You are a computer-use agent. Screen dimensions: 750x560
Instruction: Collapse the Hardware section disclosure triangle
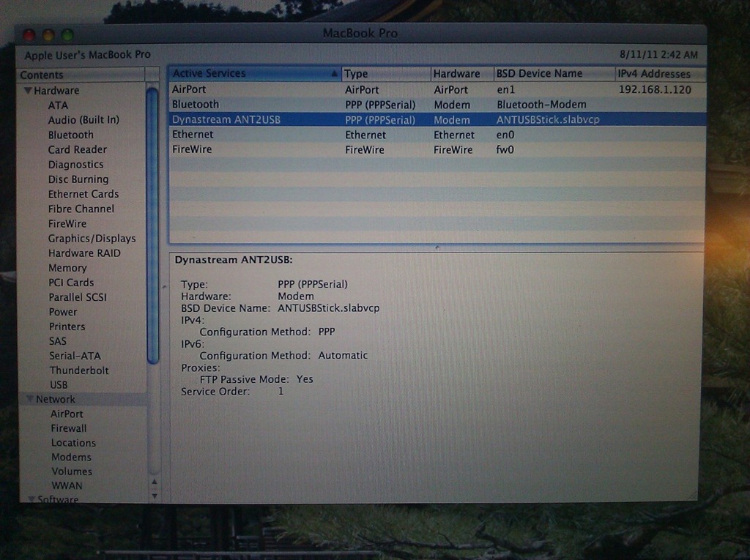tap(27, 90)
